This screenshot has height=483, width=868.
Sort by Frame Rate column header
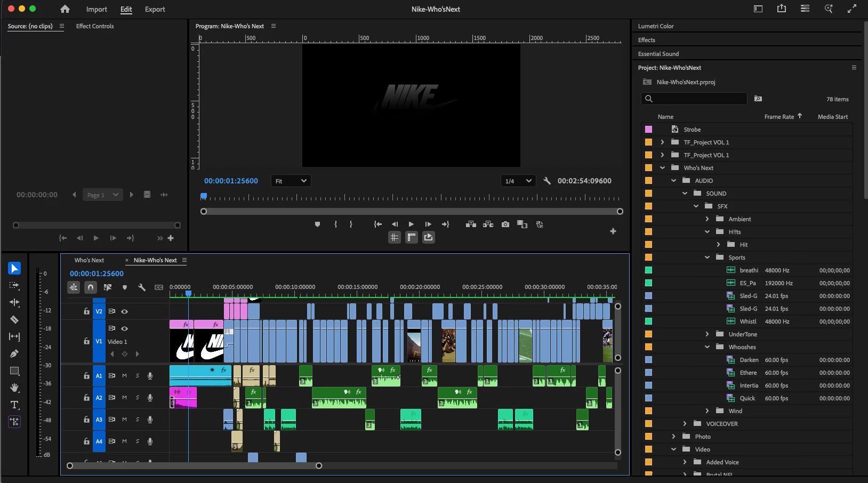[779, 117]
